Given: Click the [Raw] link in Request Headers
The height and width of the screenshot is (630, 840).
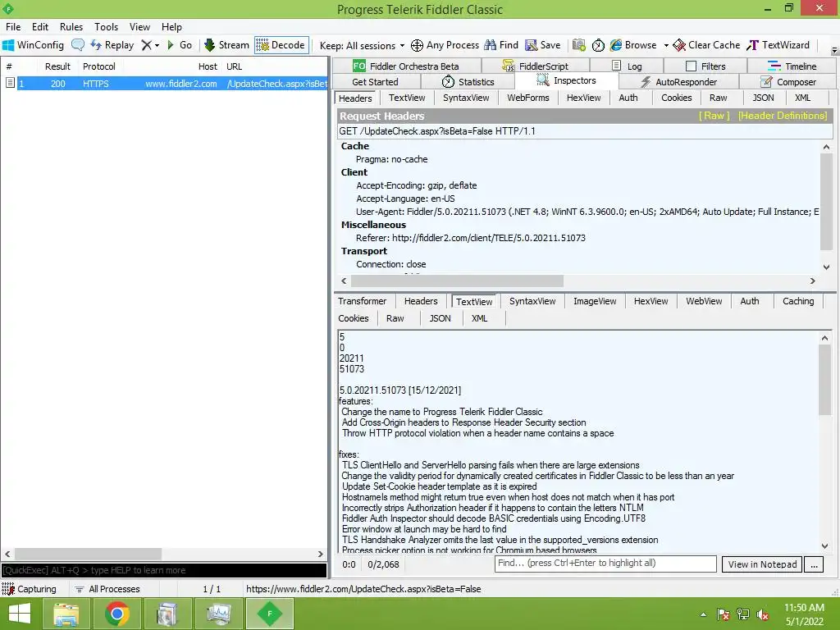Looking at the screenshot, I should click(714, 116).
